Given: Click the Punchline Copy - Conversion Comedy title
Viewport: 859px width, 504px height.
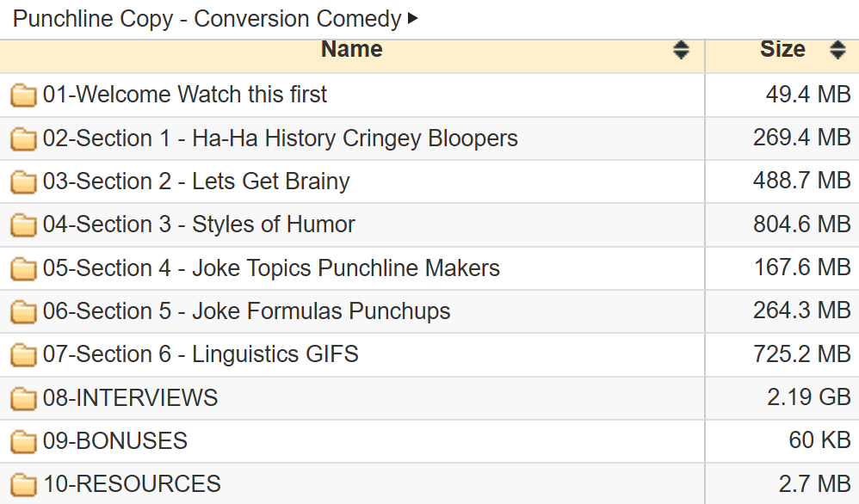Looking at the screenshot, I should click(x=207, y=18).
